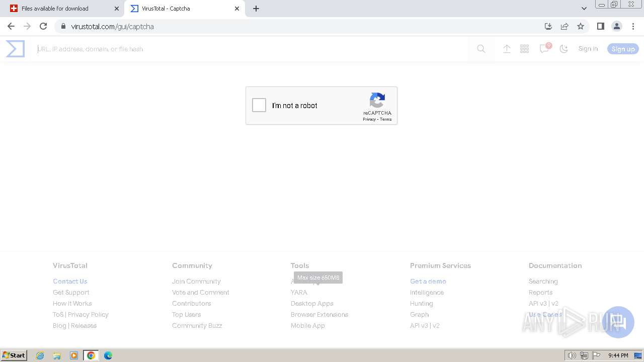This screenshot has height=362, width=644.
Task: Toggle dark mode moon icon
Action: coord(563,49)
